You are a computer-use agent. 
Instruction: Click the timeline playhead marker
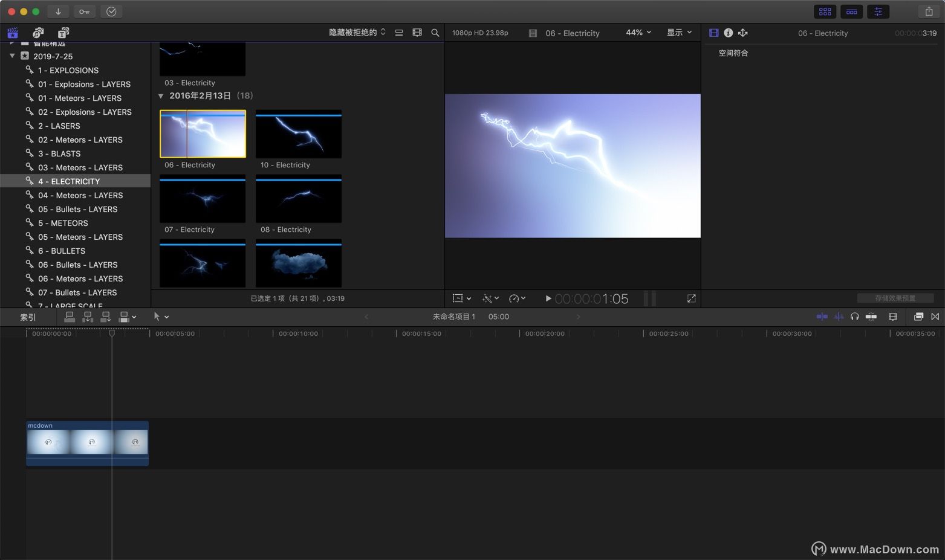[x=112, y=333]
